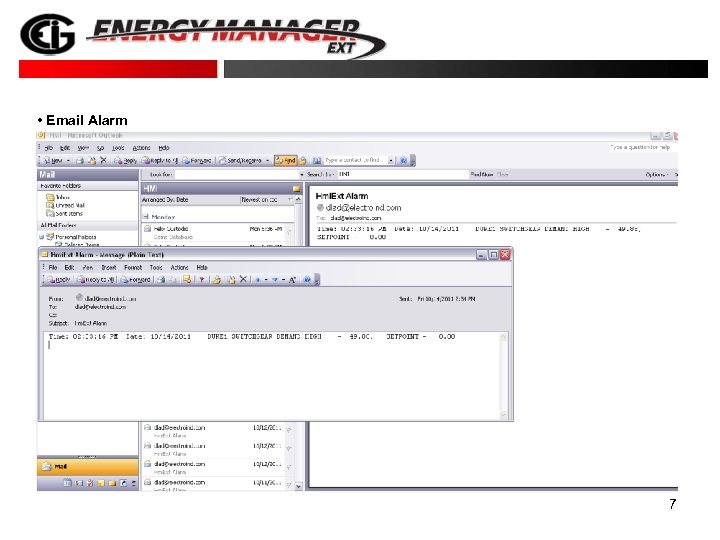Viewport: 720px width, 540px height.
Task: Open File menu in main Outlook window
Action: (x=49, y=148)
